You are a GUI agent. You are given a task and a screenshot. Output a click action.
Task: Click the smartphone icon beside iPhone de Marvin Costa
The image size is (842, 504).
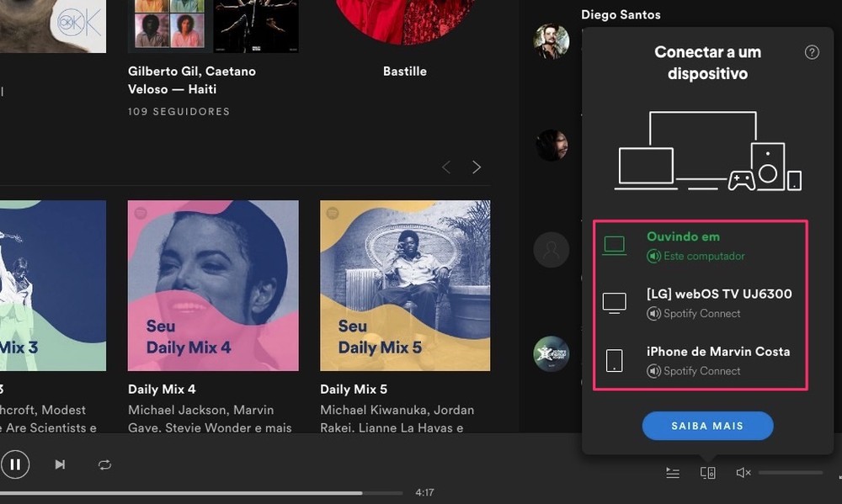click(x=615, y=360)
